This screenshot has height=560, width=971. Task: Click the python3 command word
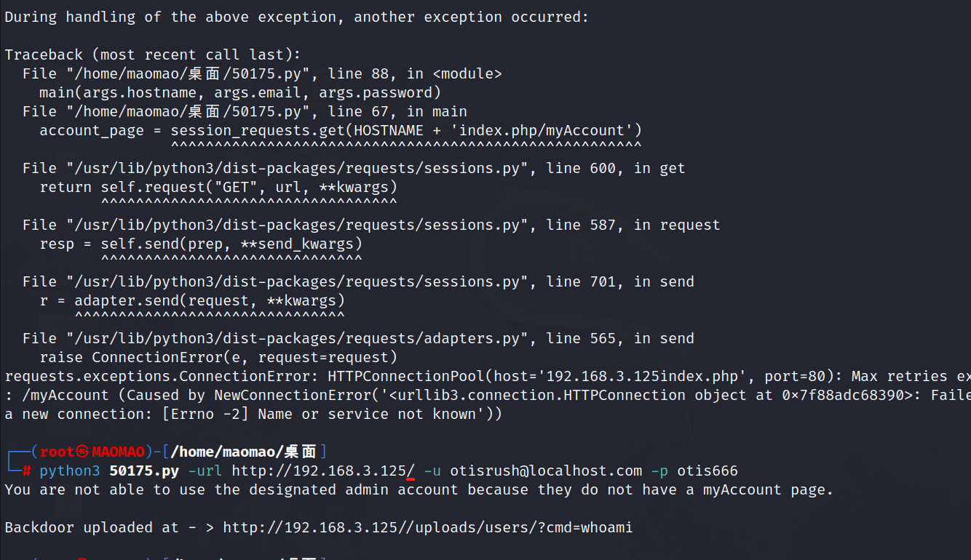point(70,471)
